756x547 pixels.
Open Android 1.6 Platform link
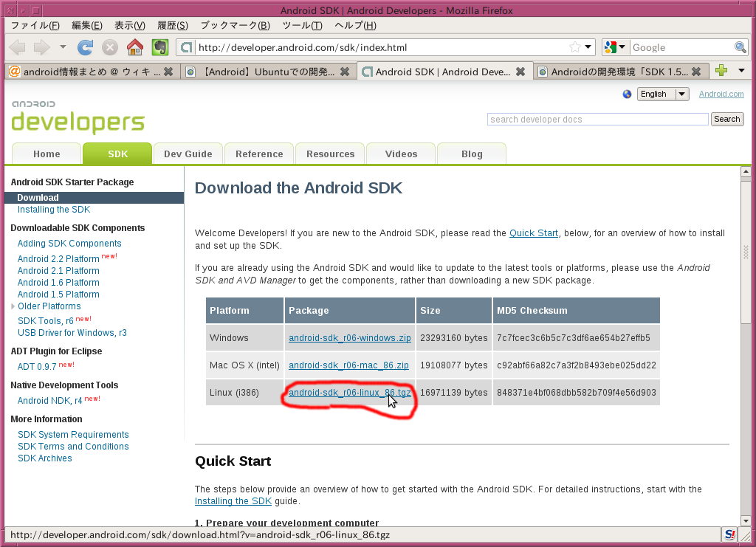pos(58,283)
